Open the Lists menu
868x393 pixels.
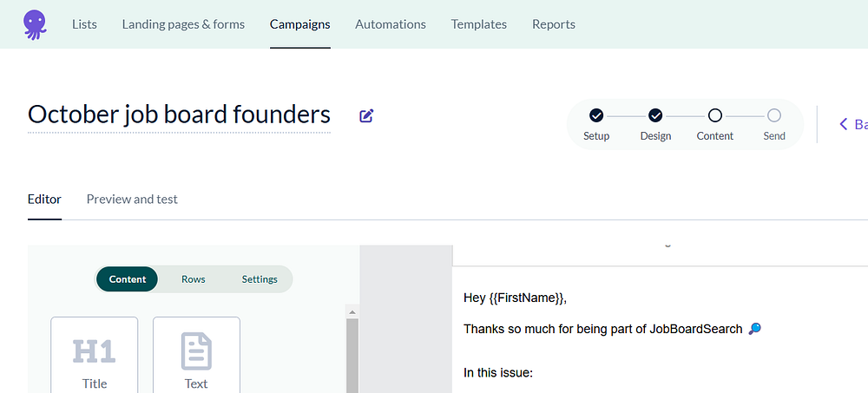tap(84, 24)
